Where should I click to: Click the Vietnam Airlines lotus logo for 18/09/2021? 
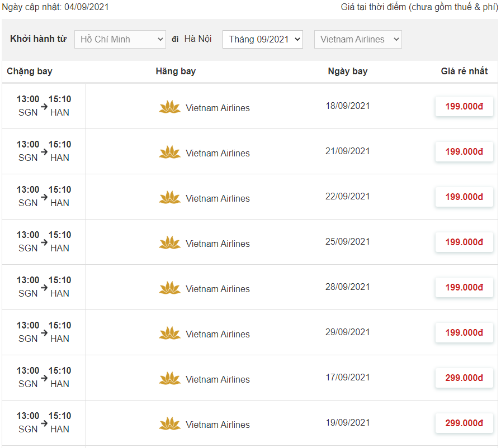pyautogui.click(x=170, y=107)
